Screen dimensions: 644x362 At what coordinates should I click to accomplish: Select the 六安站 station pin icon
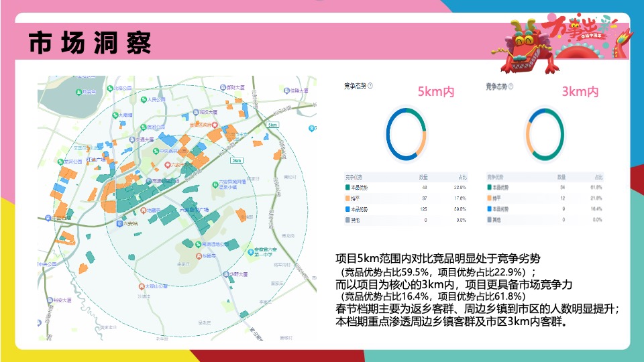click(x=119, y=224)
